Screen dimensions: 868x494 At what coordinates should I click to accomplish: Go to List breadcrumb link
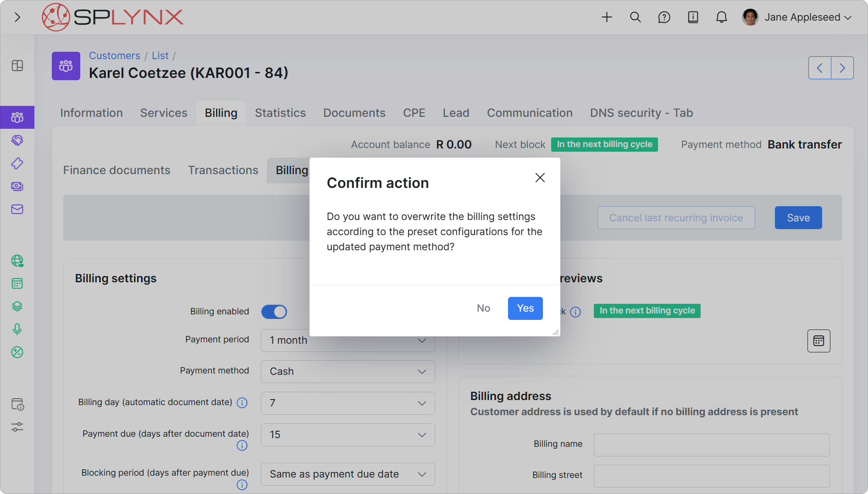(x=160, y=55)
